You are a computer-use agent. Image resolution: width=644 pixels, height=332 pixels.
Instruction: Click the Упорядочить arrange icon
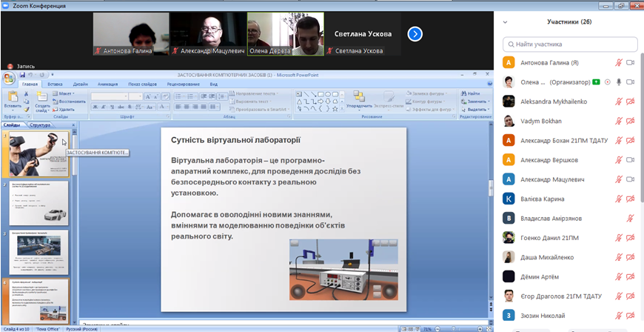(358, 97)
